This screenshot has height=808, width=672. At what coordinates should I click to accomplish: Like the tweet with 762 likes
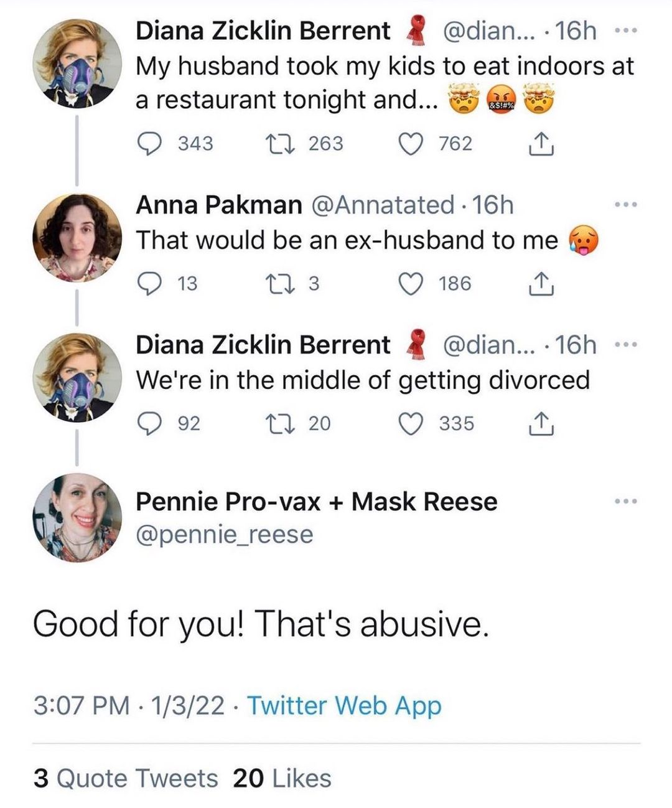(410, 144)
